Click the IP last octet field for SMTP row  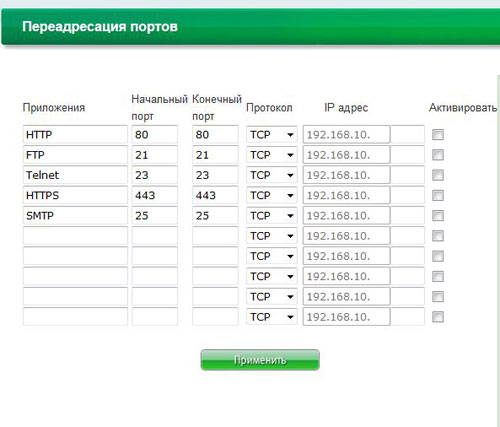click(407, 216)
